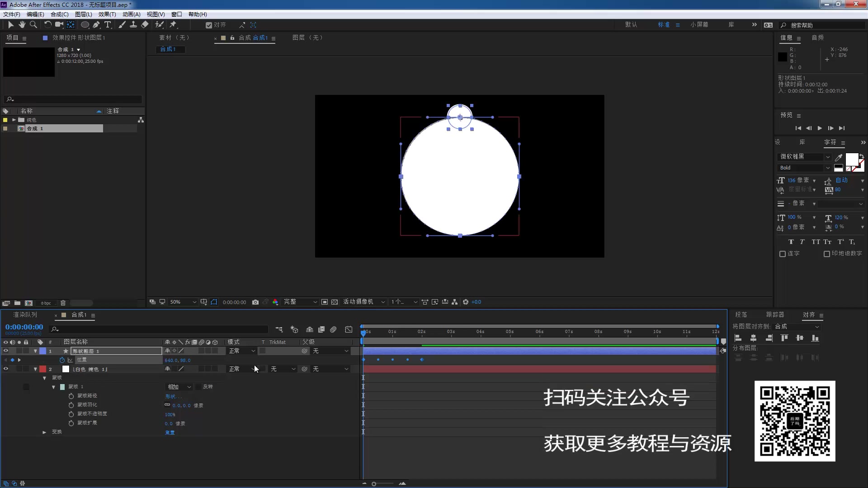Open the 效果(T) menu
The height and width of the screenshot is (488, 868).
click(x=107, y=14)
